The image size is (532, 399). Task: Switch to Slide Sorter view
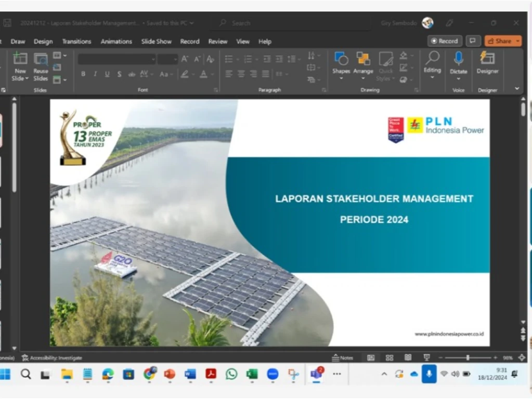point(390,358)
